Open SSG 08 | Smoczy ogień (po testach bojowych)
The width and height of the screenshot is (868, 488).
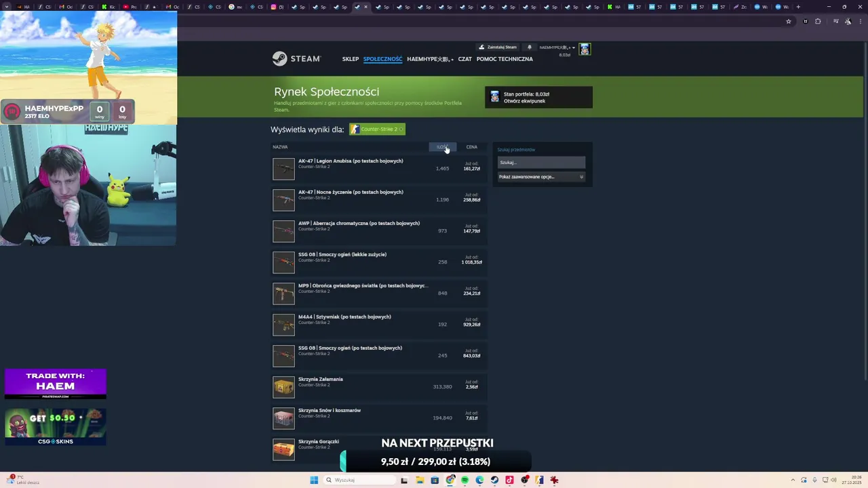click(x=380, y=356)
